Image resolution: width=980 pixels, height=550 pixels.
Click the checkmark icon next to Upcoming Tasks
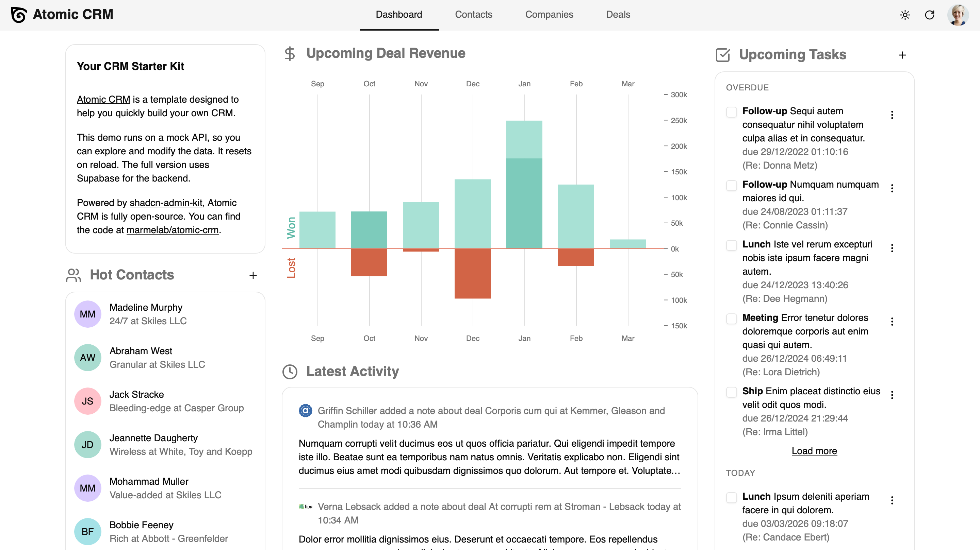[722, 55]
